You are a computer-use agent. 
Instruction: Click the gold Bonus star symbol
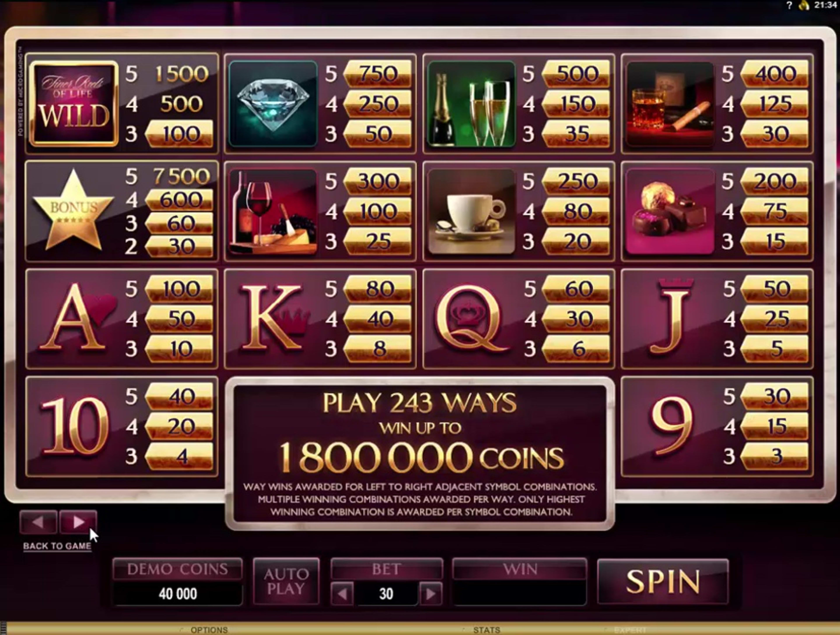pos(73,210)
